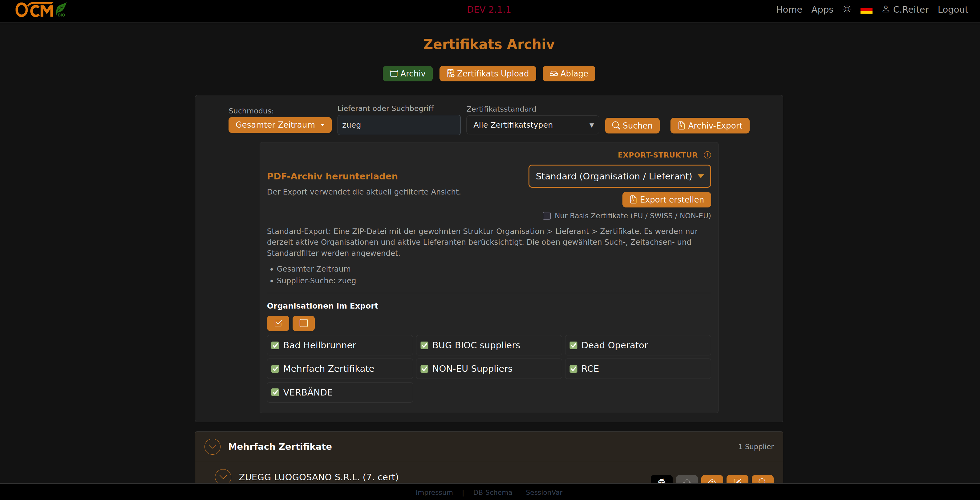Click the Supplier-Suche: zueg filter entry
The image size is (980, 500).
[316, 281]
